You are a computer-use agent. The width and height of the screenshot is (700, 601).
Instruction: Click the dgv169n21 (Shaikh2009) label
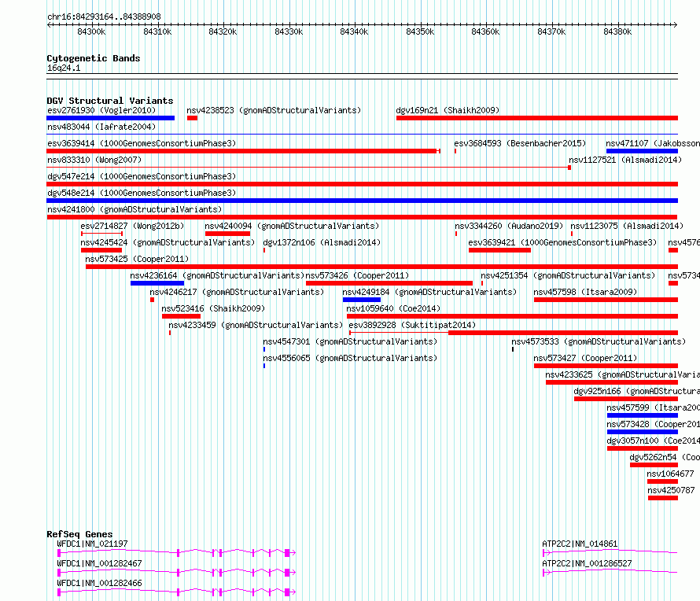(448, 110)
